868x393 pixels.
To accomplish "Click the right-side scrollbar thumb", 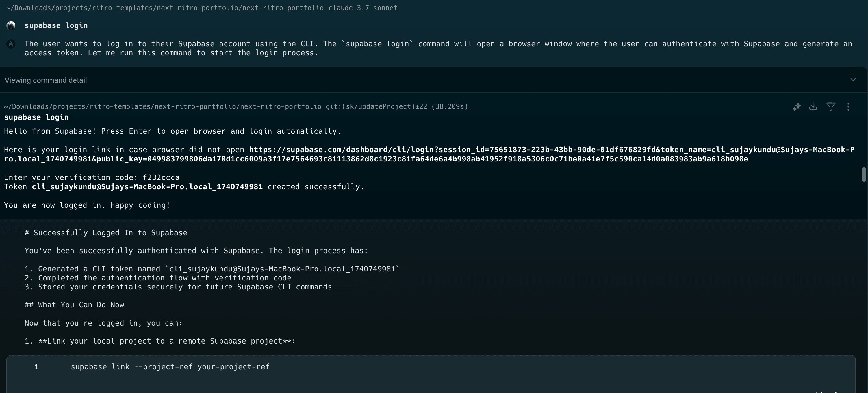I will 864,174.
